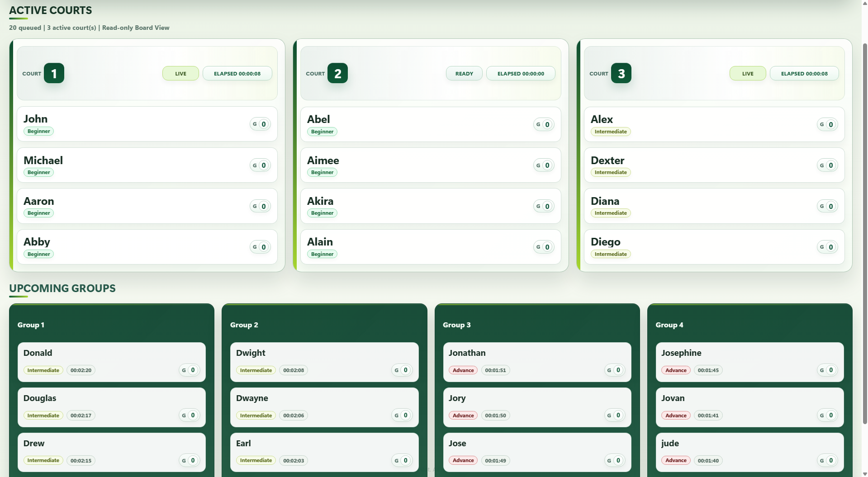This screenshot has height=477, width=868.
Task: Click the LIVE status pill on Court 1
Action: click(x=180, y=74)
